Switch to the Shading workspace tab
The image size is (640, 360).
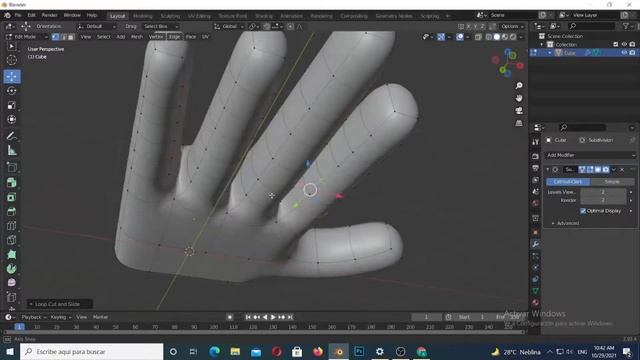coord(264,16)
